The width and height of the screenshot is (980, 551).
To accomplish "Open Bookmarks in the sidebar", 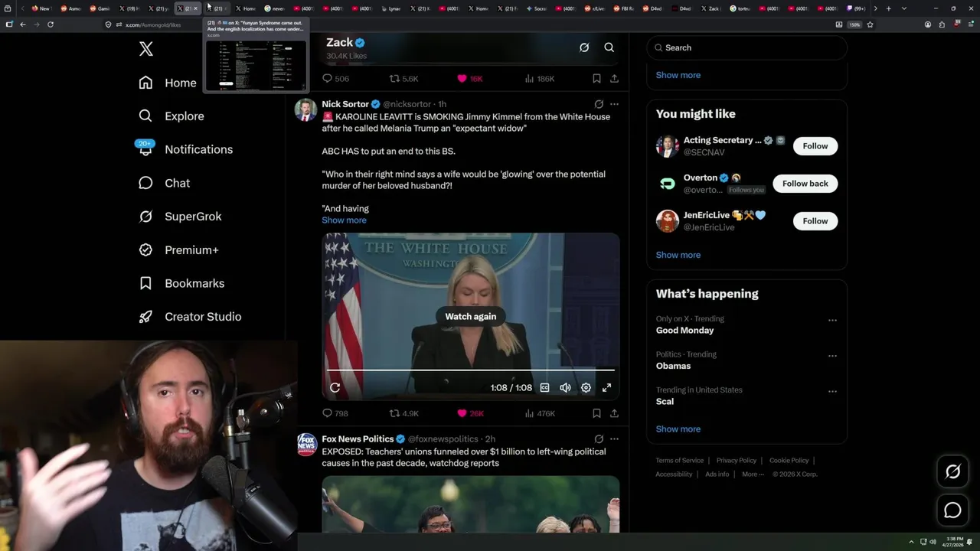I will click(x=181, y=283).
